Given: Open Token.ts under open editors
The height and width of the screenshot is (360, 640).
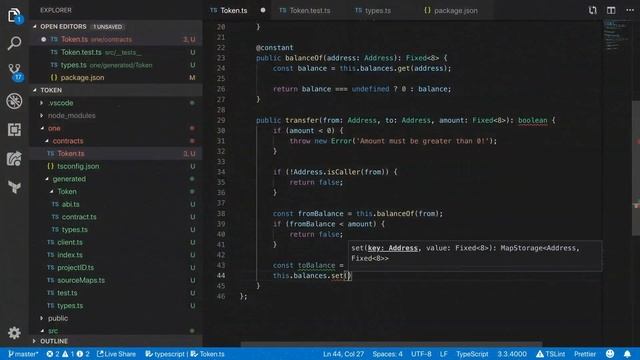Looking at the screenshot, I should [x=116, y=40].
